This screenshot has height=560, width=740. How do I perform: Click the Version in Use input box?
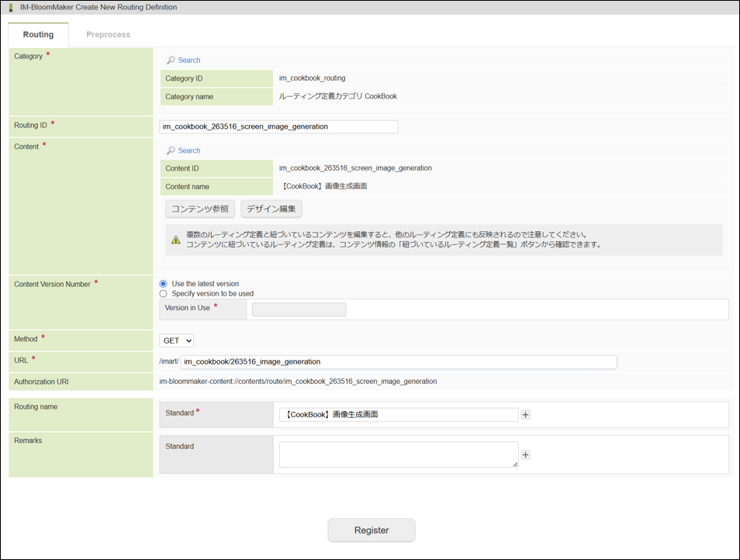(x=299, y=309)
